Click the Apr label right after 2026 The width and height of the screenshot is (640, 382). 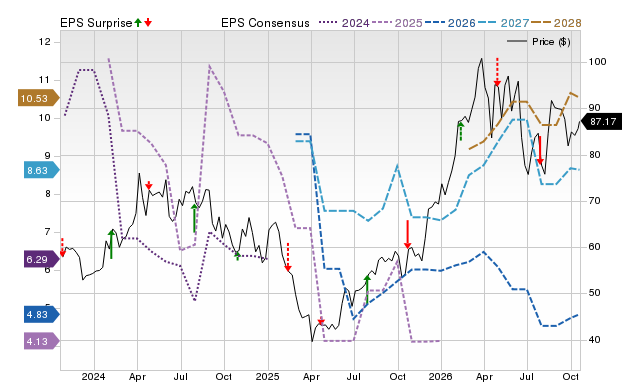(484, 376)
